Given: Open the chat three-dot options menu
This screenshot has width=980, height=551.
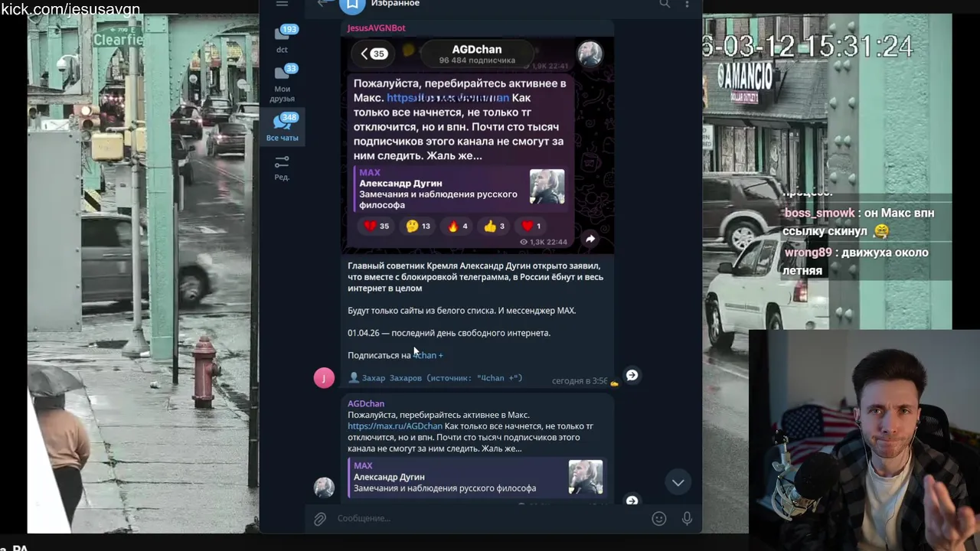Looking at the screenshot, I should click(687, 4).
